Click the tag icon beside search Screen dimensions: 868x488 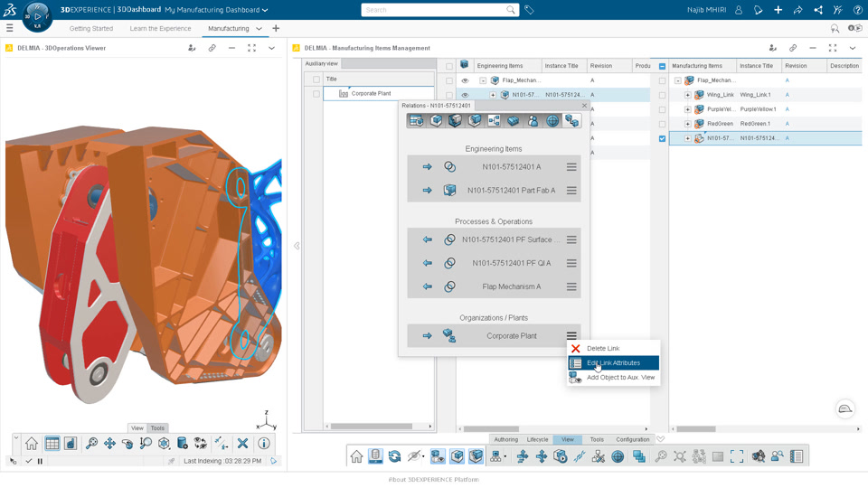[x=529, y=10]
